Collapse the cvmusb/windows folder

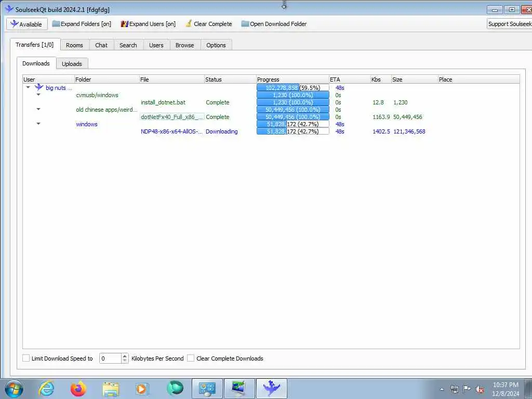tap(38, 95)
